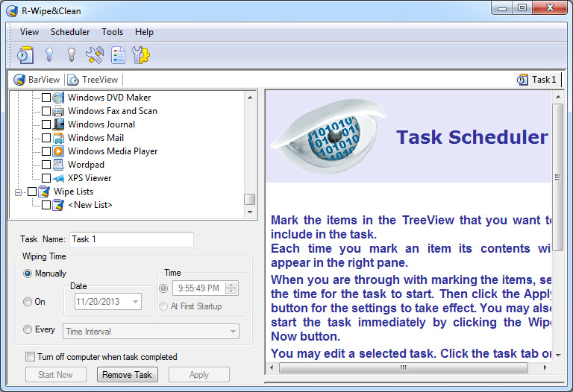Click the XPS Viewer icon
573x392 pixels.
click(x=58, y=178)
